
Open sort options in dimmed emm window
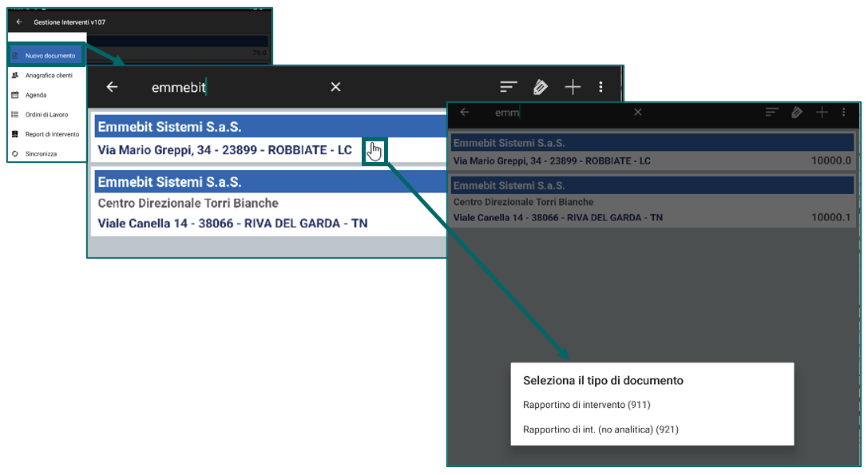point(771,113)
